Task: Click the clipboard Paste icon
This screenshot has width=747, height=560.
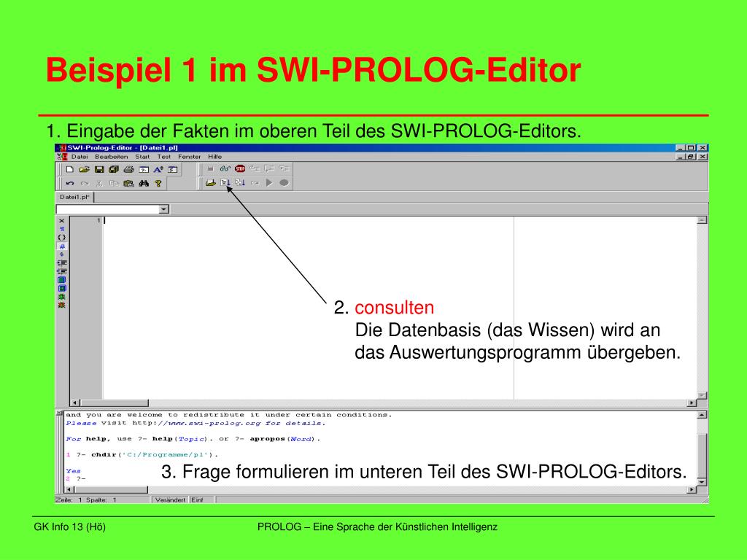Action: [128, 183]
